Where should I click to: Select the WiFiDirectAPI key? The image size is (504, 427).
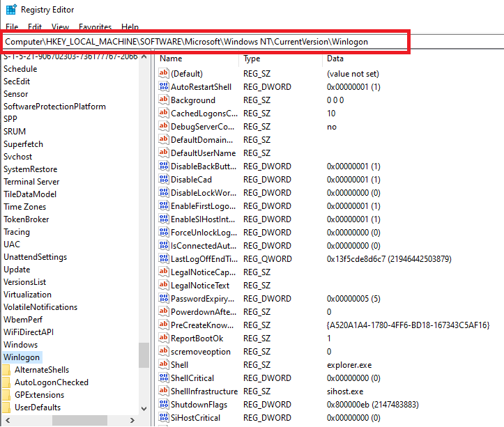tap(29, 332)
